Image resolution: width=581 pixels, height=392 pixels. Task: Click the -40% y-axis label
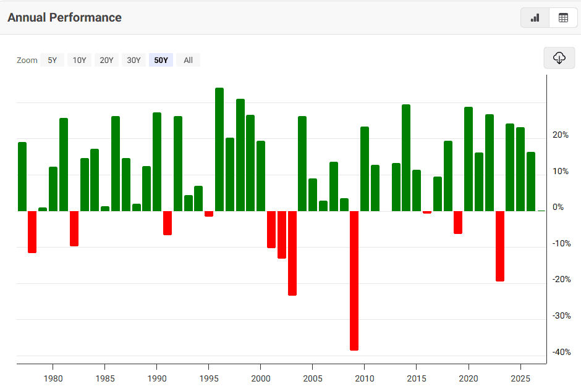click(562, 352)
